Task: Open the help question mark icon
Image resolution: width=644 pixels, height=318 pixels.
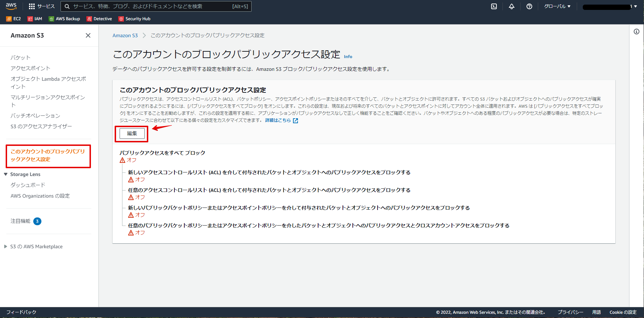Action: [x=529, y=6]
